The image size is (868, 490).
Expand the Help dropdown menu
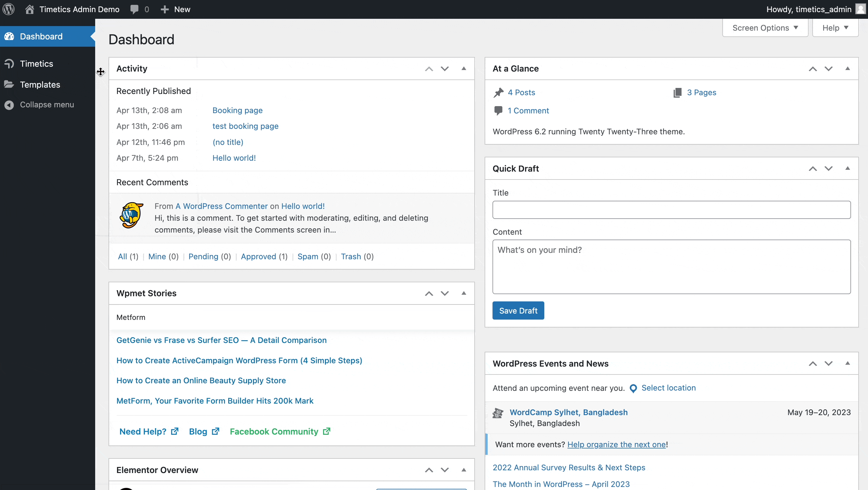coord(835,27)
